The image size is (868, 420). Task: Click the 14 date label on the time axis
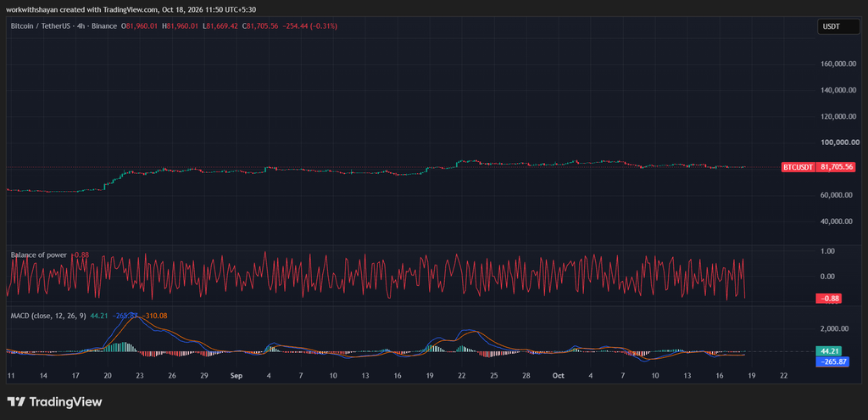coord(43,376)
